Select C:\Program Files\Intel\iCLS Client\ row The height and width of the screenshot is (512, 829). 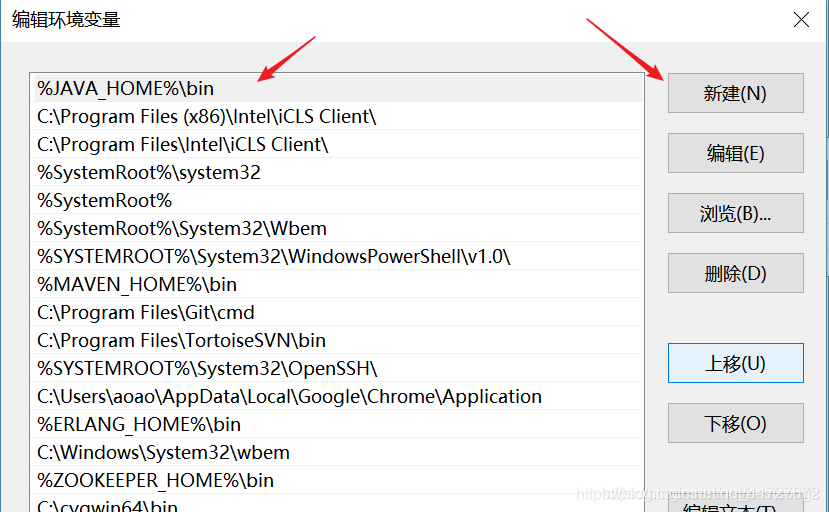tap(337, 144)
